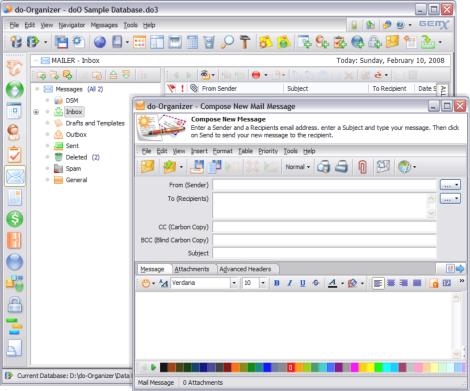Align message text left
470x391 pixels.
[378, 283]
